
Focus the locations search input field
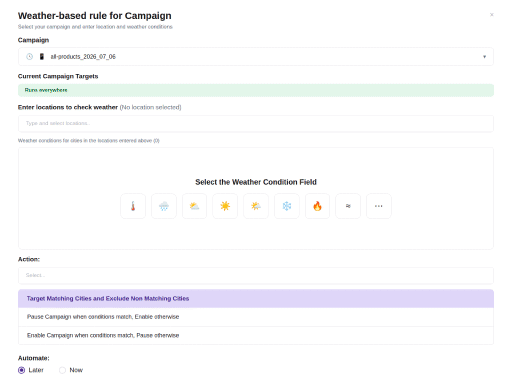[256, 123]
